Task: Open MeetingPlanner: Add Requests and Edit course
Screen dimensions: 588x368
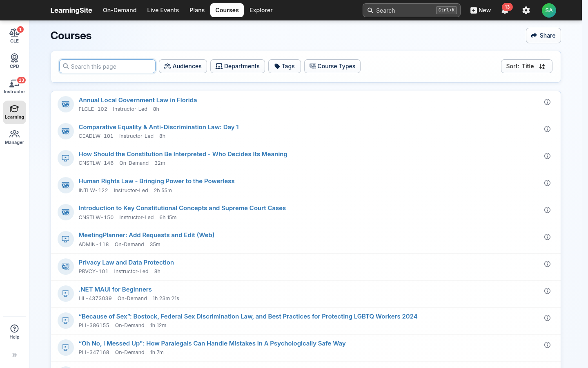Action: point(146,235)
